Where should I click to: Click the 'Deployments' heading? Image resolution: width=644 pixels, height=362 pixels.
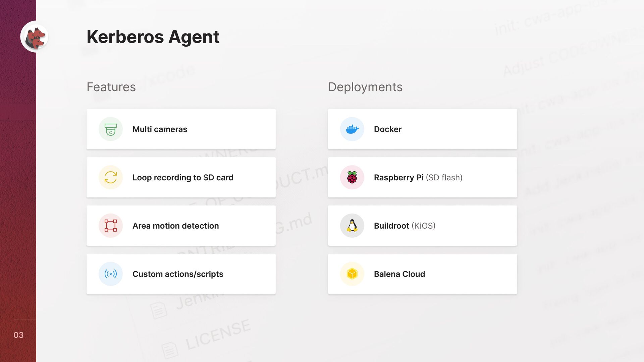[x=365, y=87]
